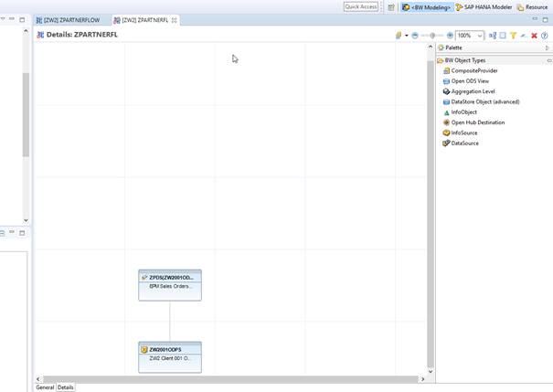553x392 pixels.
Task: Select InfoSource in the palette
Action: tap(460, 132)
